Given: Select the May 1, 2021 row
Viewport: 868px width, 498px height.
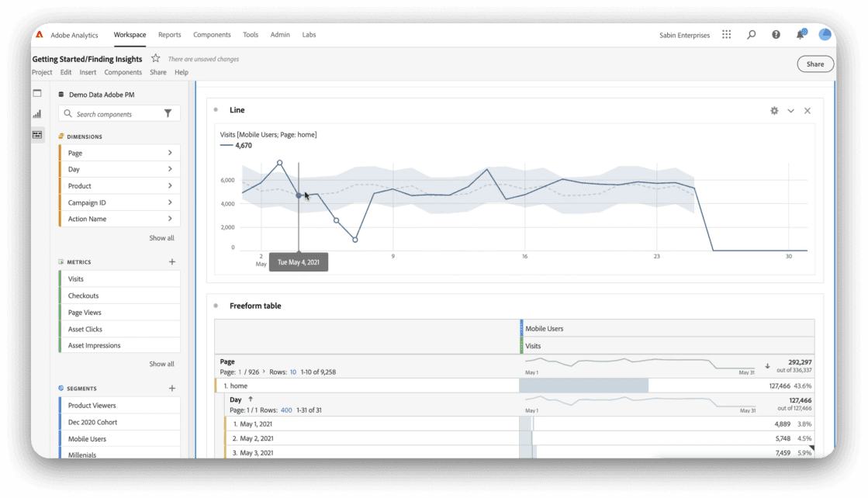Looking at the screenshot, I should [x=519, y=424].
